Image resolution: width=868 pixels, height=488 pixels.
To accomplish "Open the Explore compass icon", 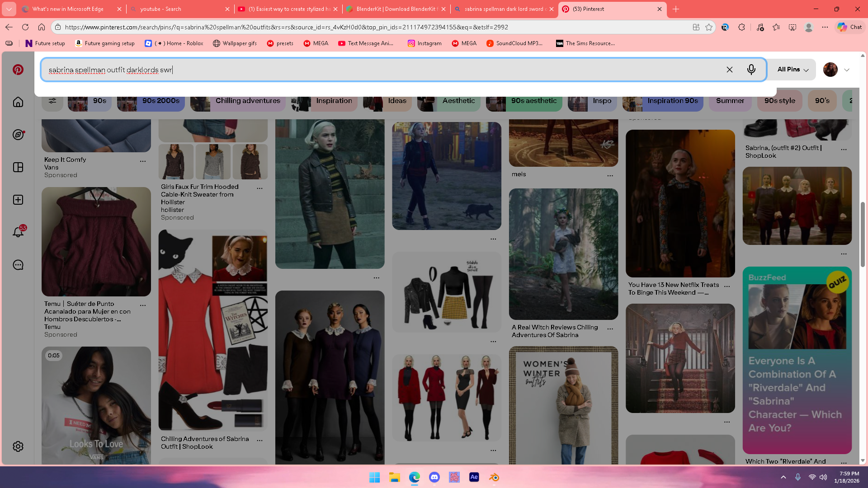I will pyautogui.click(x=18, y=135).
